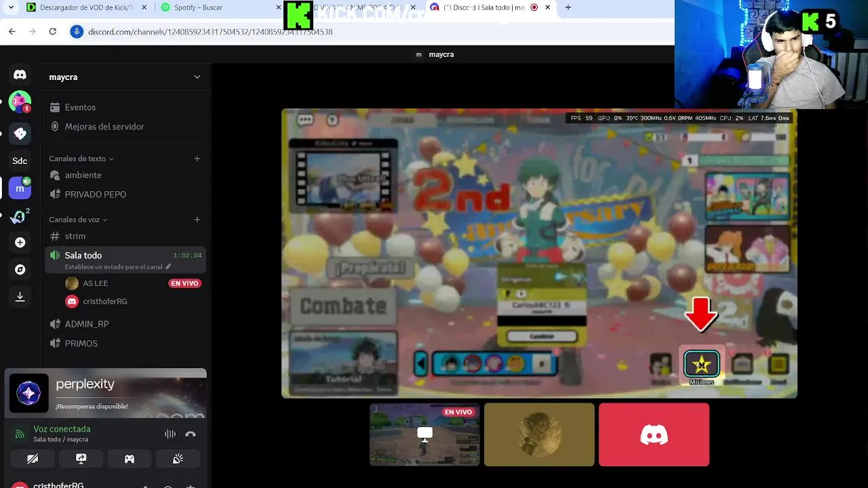Disconnect from voice with hang-up icon
This screenshot has height=488, width=868.
coord(191,434)
